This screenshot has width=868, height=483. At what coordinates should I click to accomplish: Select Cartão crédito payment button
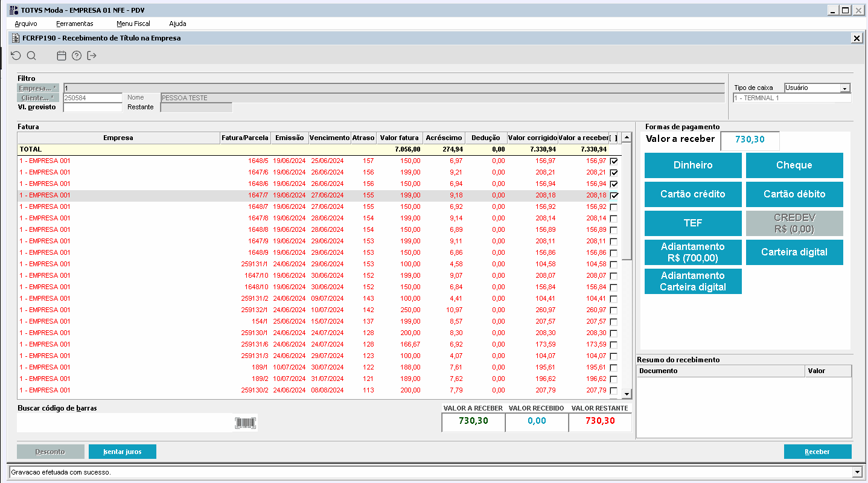tap(693, 194)
